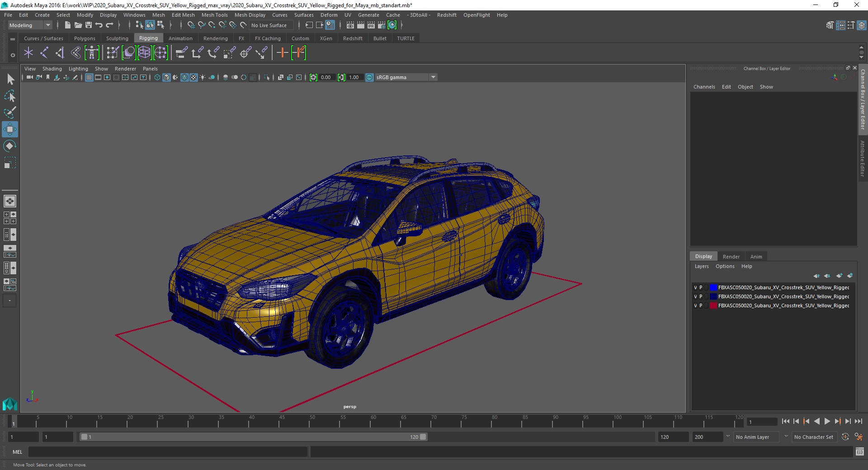
Task: Open the Object menu in Channel Box
Action: tap(745, 87)
